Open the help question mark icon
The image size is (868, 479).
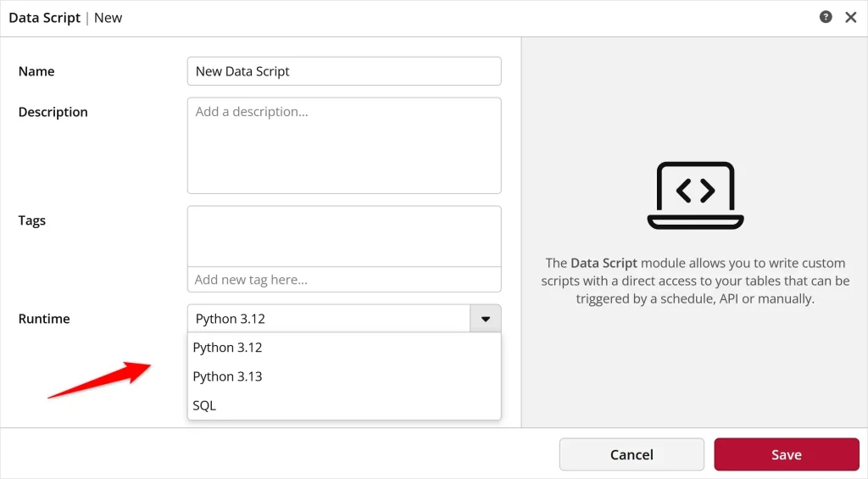[826, 17]
